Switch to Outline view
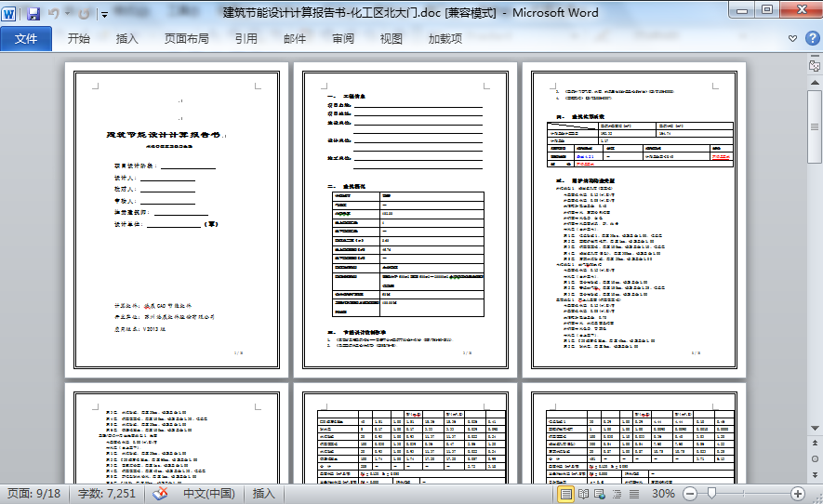 pyautogui.click(x=619, y=494)
